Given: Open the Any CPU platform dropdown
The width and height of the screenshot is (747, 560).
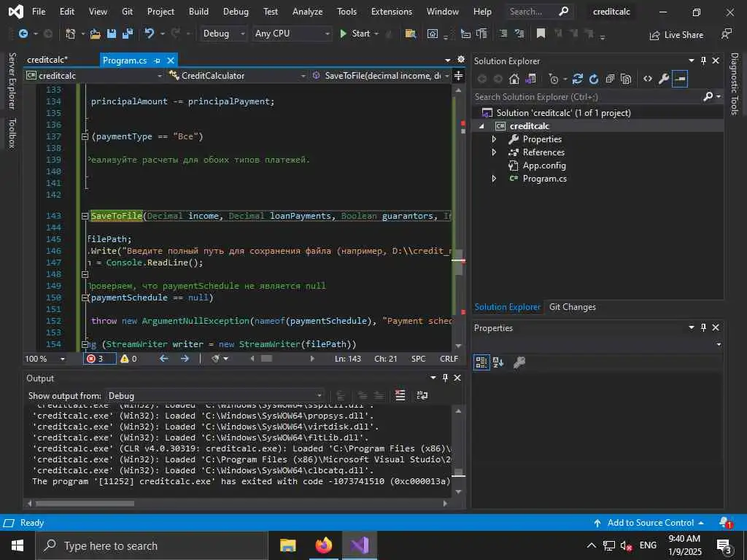Looking at the screenshot, I should 292,34.
